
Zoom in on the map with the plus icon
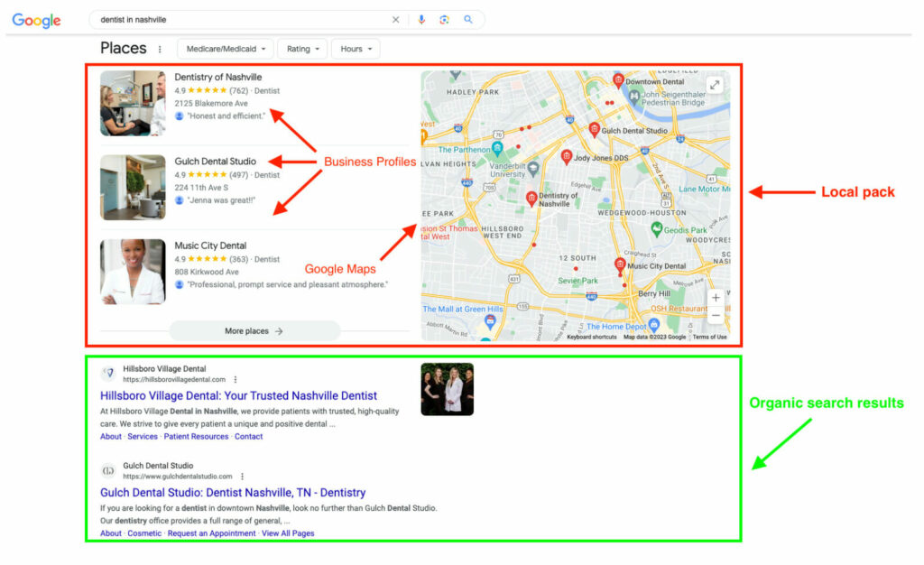(x=715, y=297)
